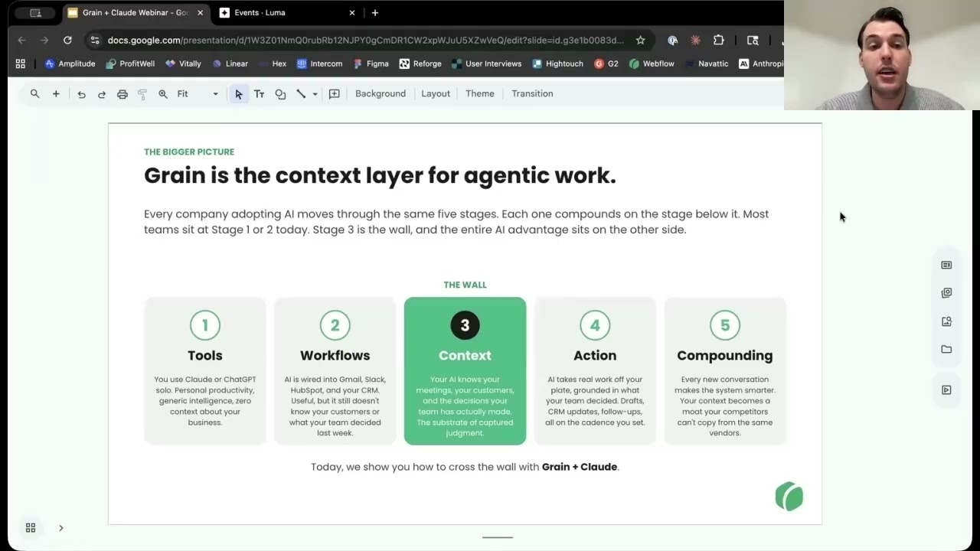This screenshot has height=551, width=980.
Task: Undo the last action
Action: [81, 94]
